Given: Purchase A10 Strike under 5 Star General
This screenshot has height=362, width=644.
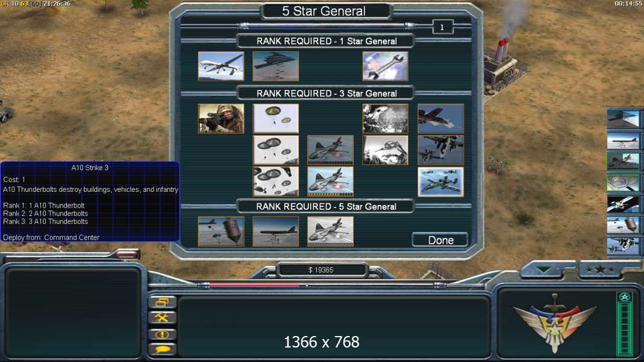Looking at the screenshot, I should point(330,232).
